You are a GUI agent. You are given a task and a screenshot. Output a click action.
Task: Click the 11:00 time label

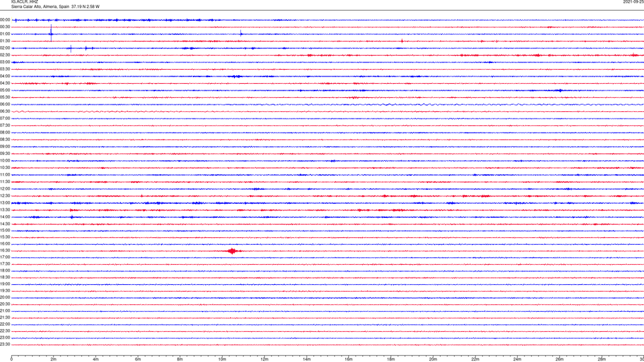(5, 174)
